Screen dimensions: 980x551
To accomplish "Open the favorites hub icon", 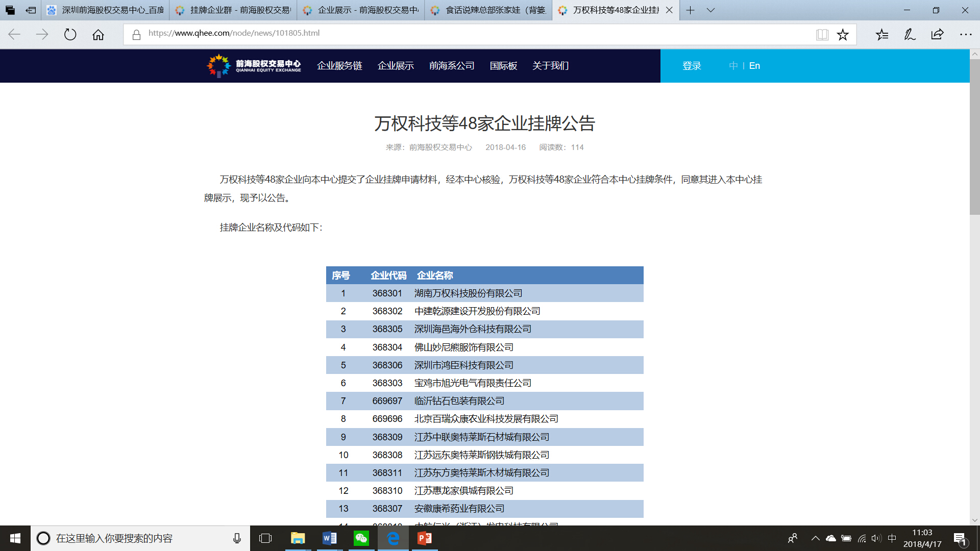I will 882,35.
